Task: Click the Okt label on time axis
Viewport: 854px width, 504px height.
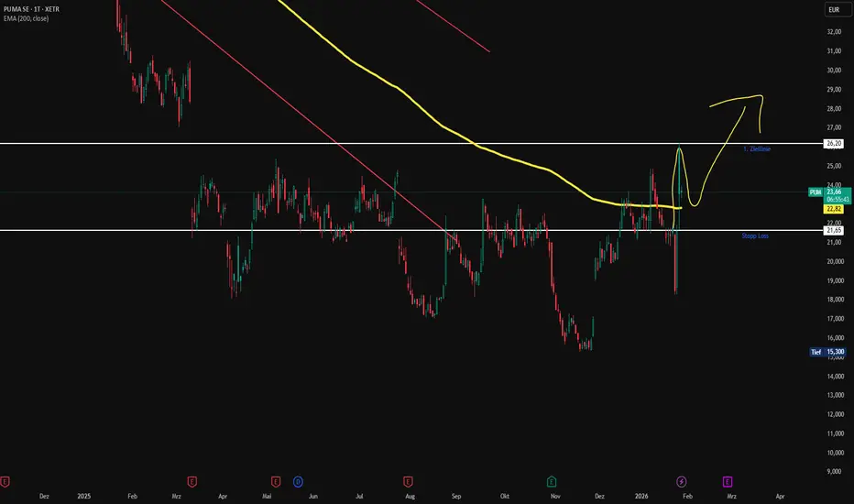Action: pyautogui.click(x=505, y=497)
